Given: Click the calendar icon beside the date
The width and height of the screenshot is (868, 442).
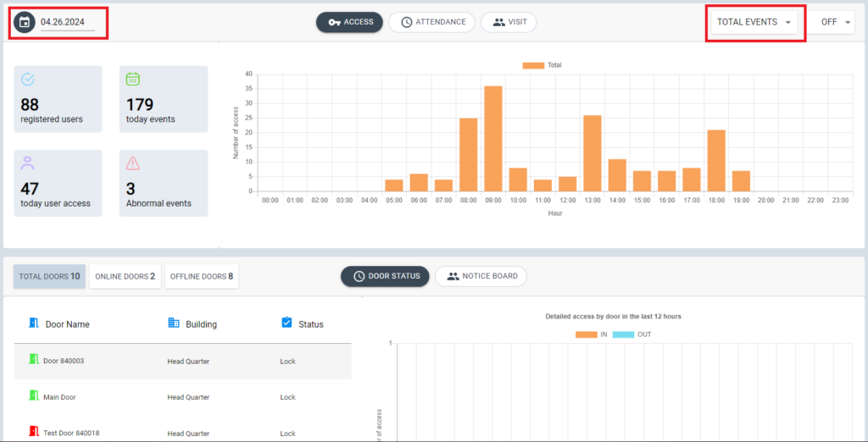Looking at the screenshot, I should [25, 22].
